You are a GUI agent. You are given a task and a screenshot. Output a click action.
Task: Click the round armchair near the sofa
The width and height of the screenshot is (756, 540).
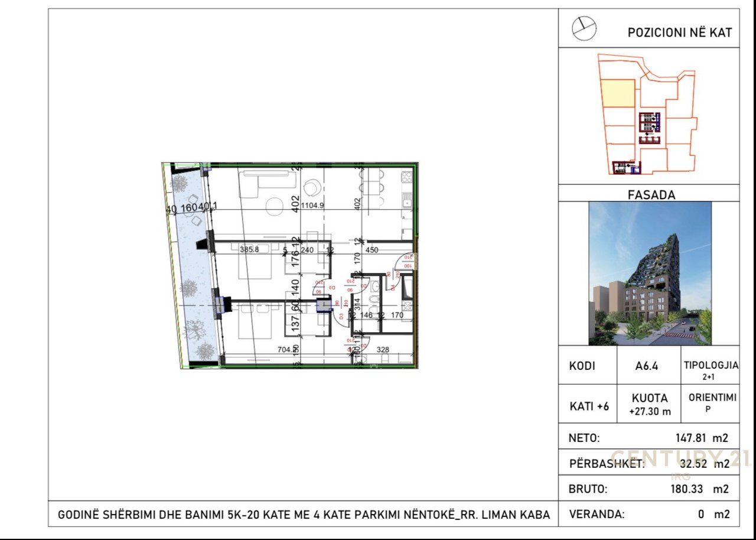point(311,188)
